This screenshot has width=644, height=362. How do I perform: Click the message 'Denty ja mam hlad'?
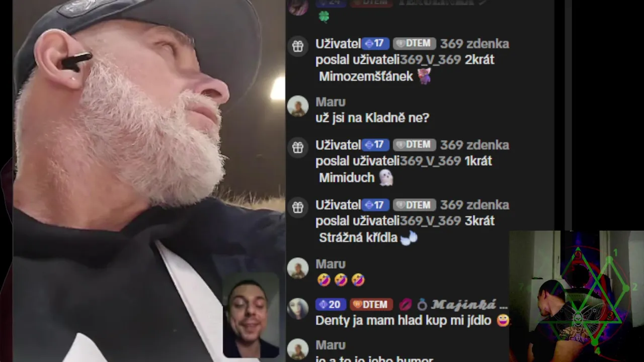pos(403,320)
